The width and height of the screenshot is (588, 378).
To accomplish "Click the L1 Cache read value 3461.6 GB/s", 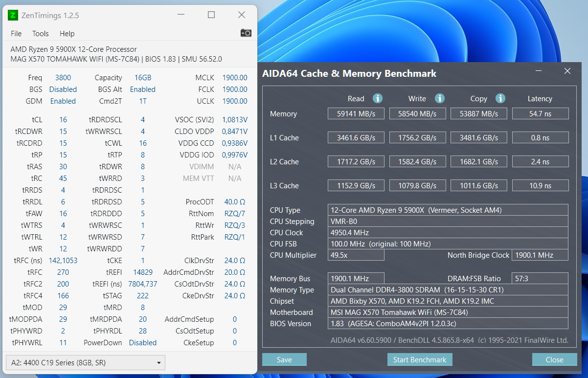I will (356, 137).
